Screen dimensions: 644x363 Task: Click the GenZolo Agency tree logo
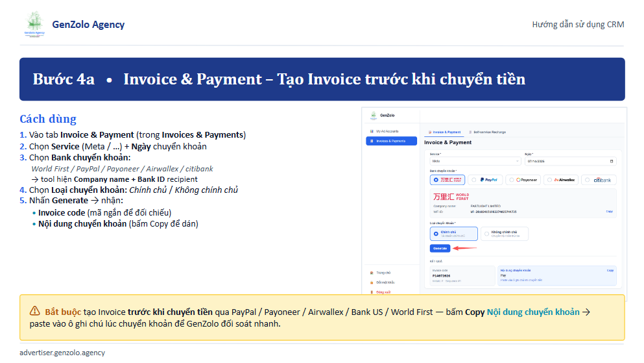click(34, 24)
